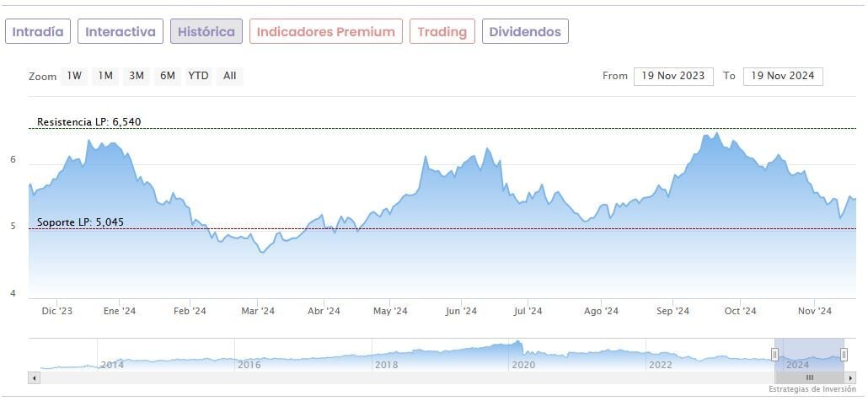The width and height of the screenshot is (868, 401).
Task: Click navigator scrollbar right arrow
Action: tap(849, 377)
